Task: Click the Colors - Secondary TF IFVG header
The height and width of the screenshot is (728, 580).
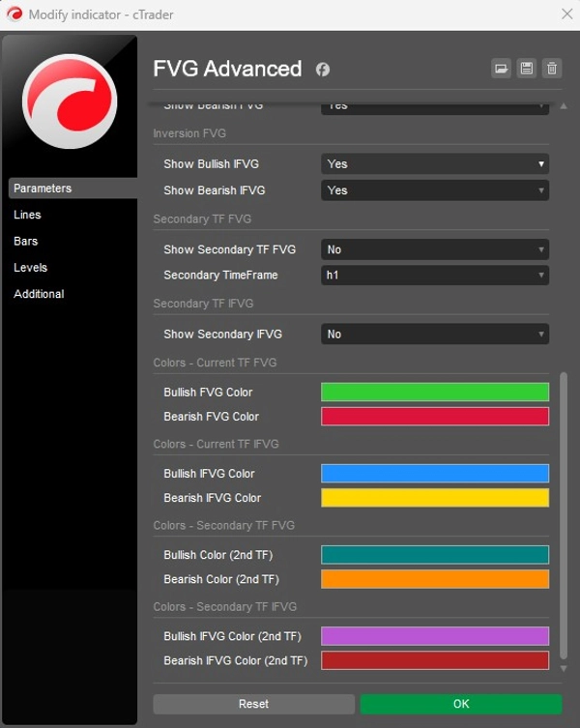Action: point(225,606)
